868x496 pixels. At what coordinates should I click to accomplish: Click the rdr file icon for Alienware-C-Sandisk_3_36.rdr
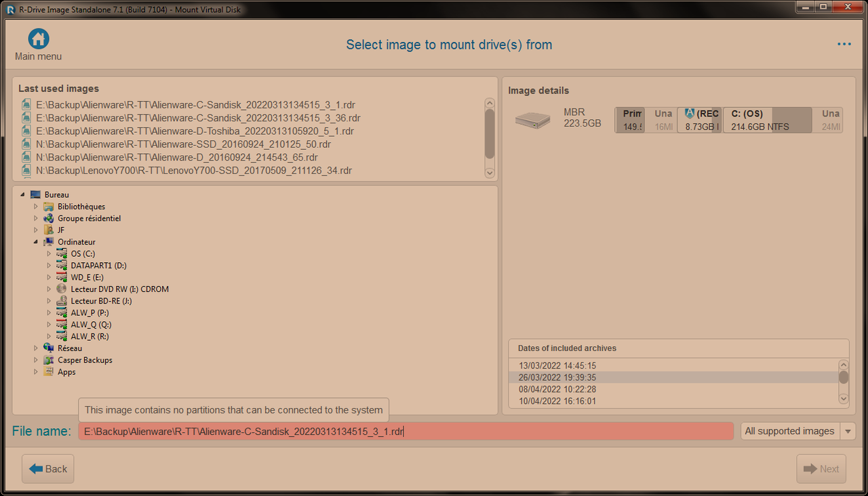pyautogui.click(x=26, y=118)
